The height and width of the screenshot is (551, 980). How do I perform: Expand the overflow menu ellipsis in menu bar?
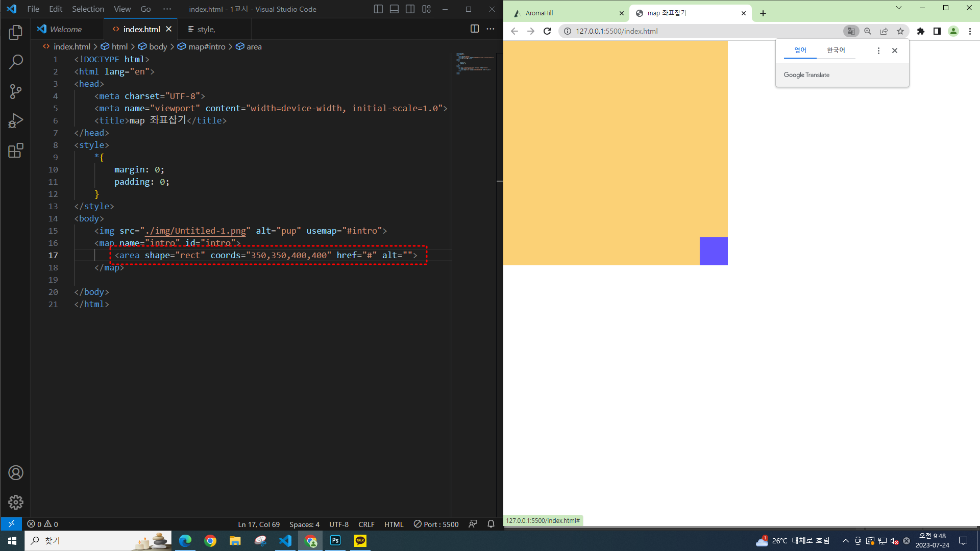[167, 9]
